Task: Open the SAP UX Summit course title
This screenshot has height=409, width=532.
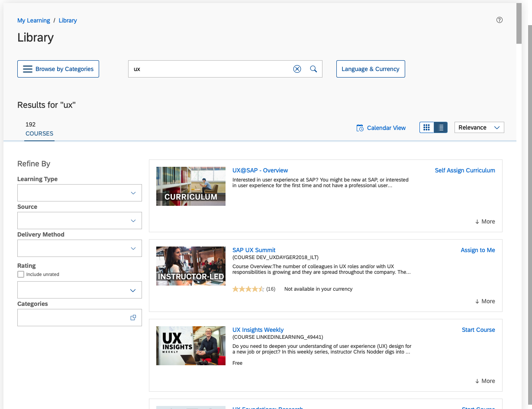Action: coord(254,250)
